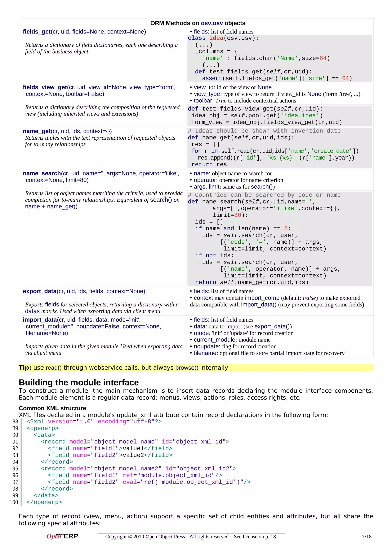Click the 'operator: operator for name criterion' bullet
This screenshot has width=392, height=555.
(236, 180)
